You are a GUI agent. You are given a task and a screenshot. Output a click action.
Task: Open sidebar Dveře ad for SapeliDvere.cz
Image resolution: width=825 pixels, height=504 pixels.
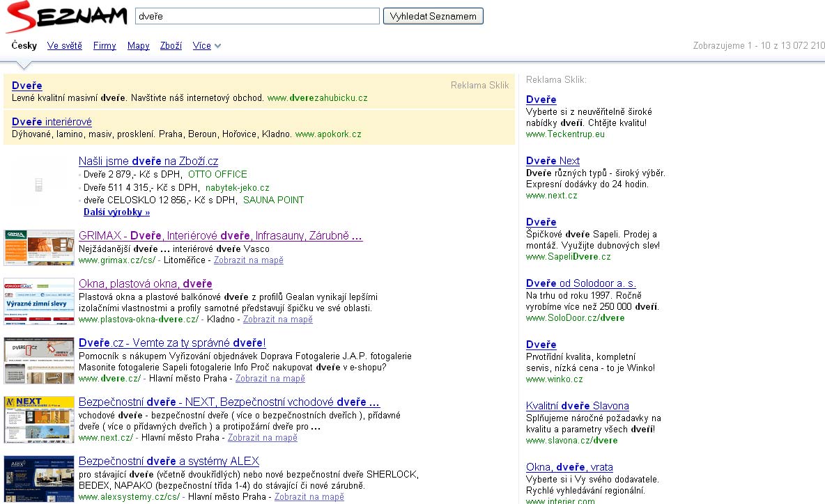541,222
